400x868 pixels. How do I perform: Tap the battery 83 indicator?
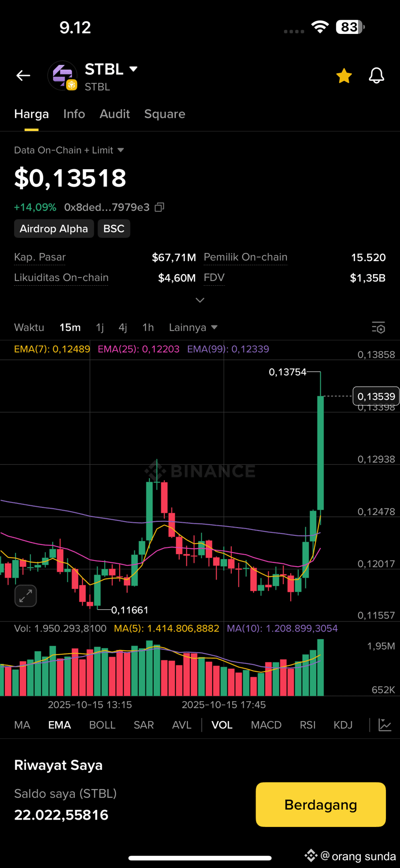tap(350, 27)
